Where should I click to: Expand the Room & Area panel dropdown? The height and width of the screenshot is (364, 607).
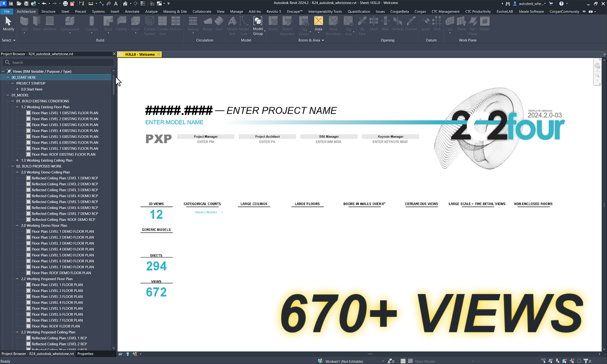(311, 40)
